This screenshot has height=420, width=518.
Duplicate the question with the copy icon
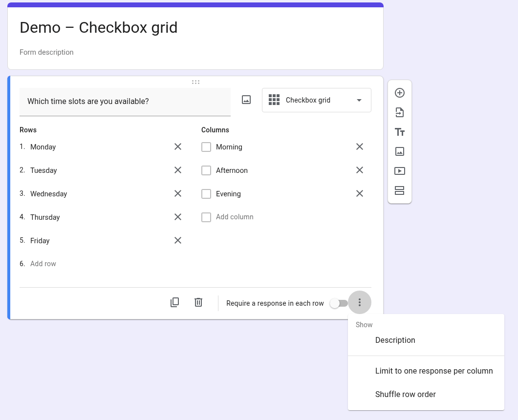click(x=174, y=302)
